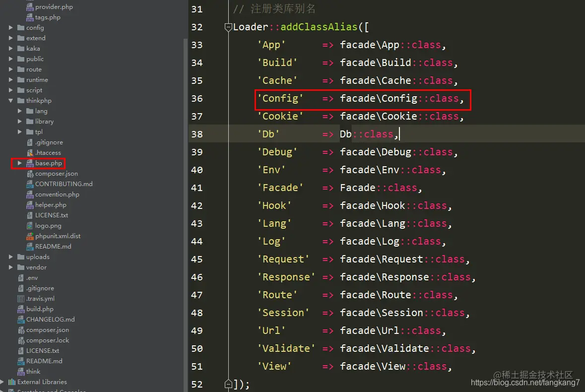Click the public folder icon

point(21,59)
